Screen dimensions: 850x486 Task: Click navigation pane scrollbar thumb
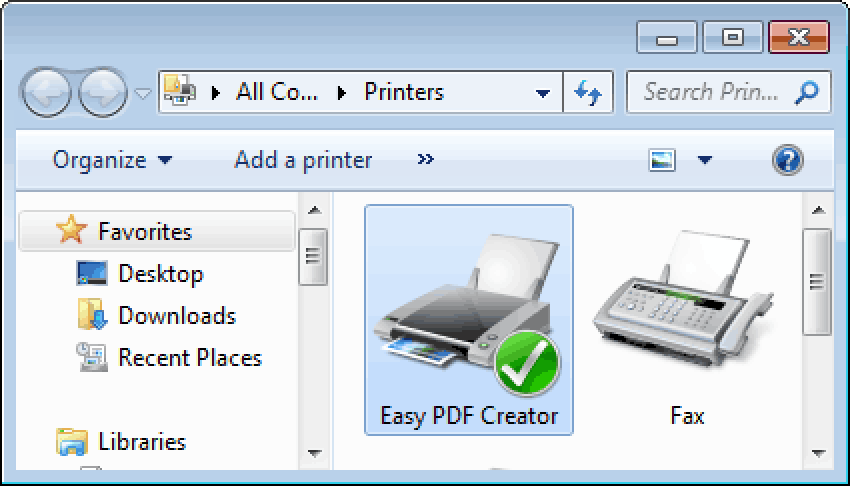[313, 256]
